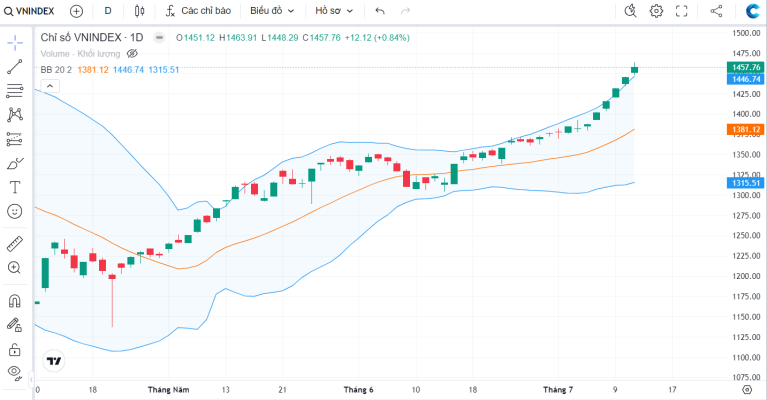767x400 pixels.
Task: Click BB value 1381.12 in the legend
Action: (x=93, y=70)
